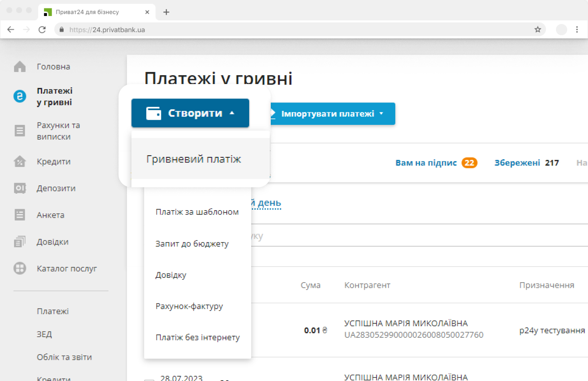Open the Анкета section icon
The height and width of the screenshot is (381, 588).
point(20,215)
